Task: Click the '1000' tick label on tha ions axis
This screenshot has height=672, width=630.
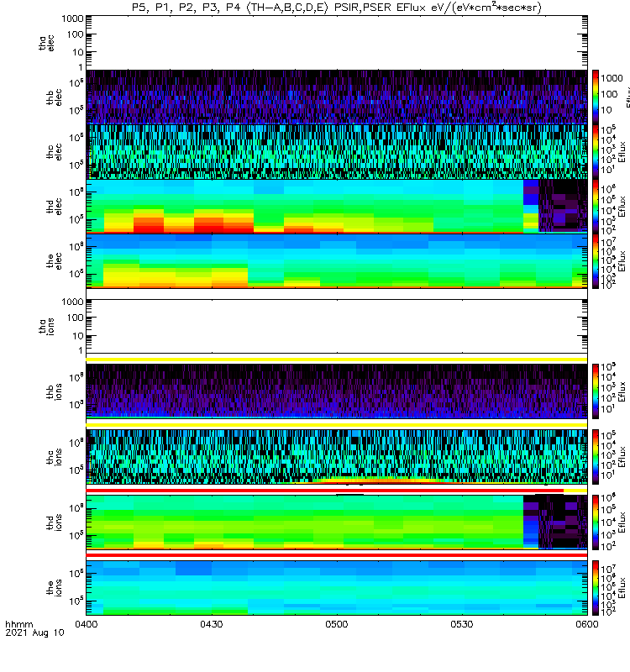Action: click(x=72, y=302)
